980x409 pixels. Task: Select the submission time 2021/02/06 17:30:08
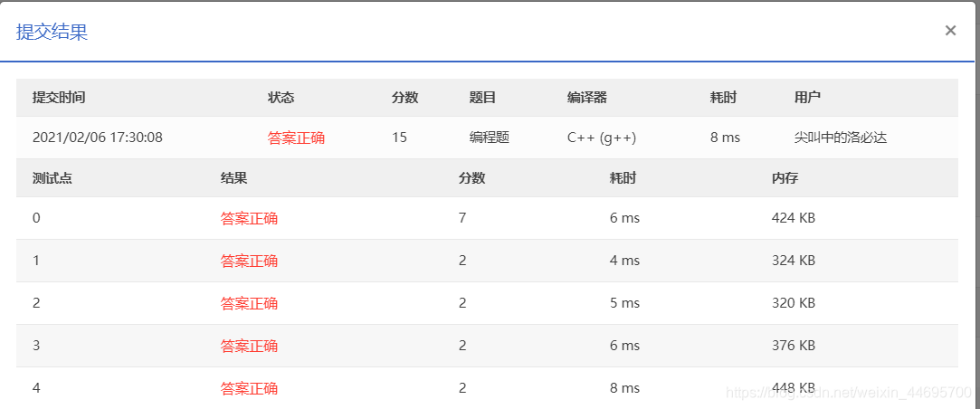[98, 138]
